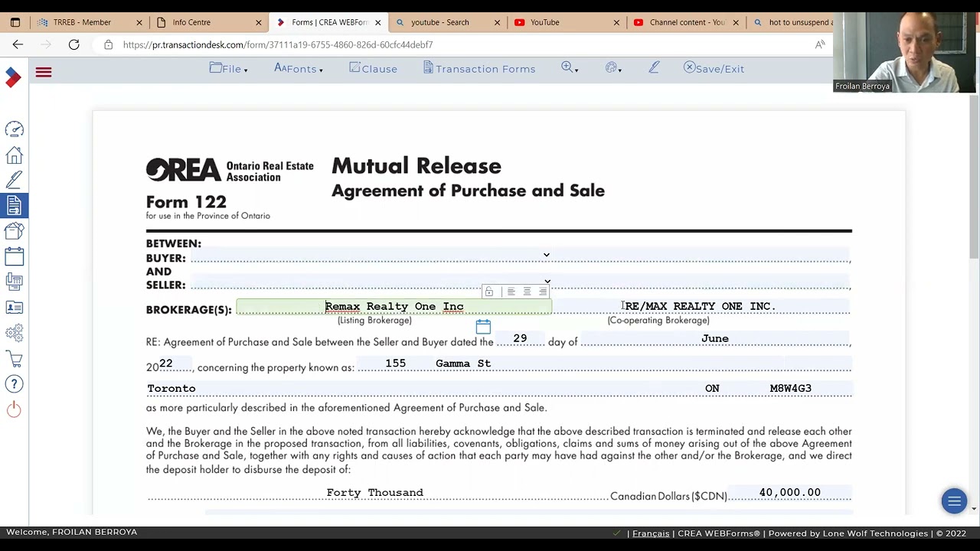
Task: Open the settings gears icon in sidebar
Action: 14,333
